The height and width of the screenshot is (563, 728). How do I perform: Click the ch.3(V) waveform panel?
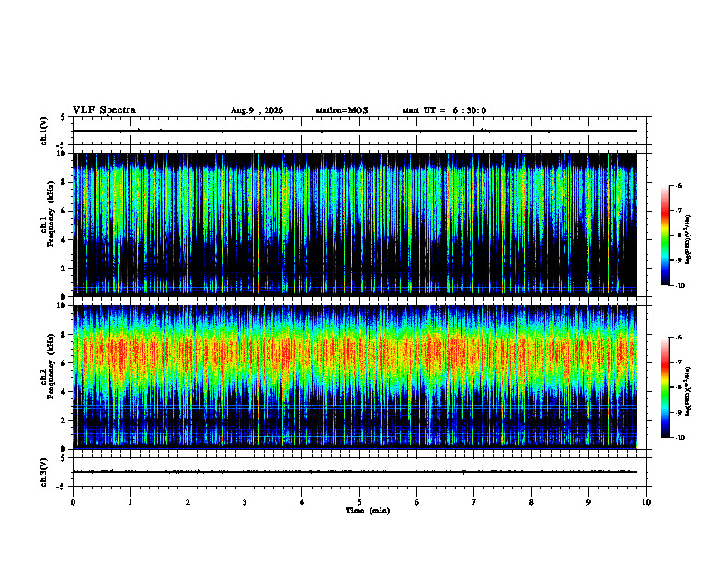(359, 472)
